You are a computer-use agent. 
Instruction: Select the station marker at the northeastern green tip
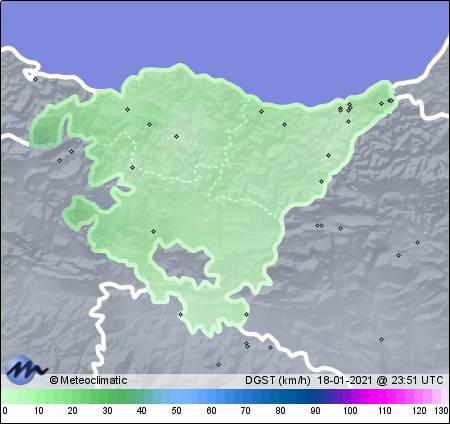[x=390, y=100]
